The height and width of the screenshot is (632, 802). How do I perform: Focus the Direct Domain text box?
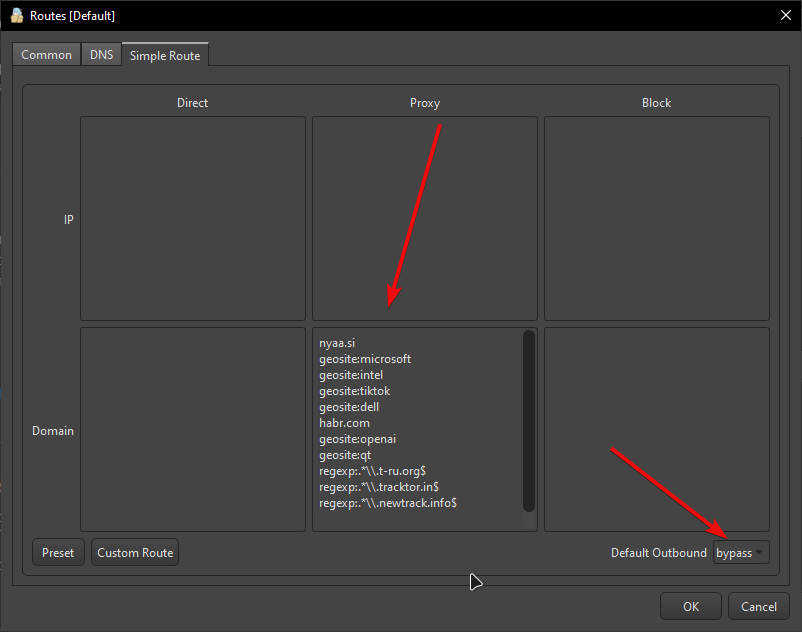point(193,430)
